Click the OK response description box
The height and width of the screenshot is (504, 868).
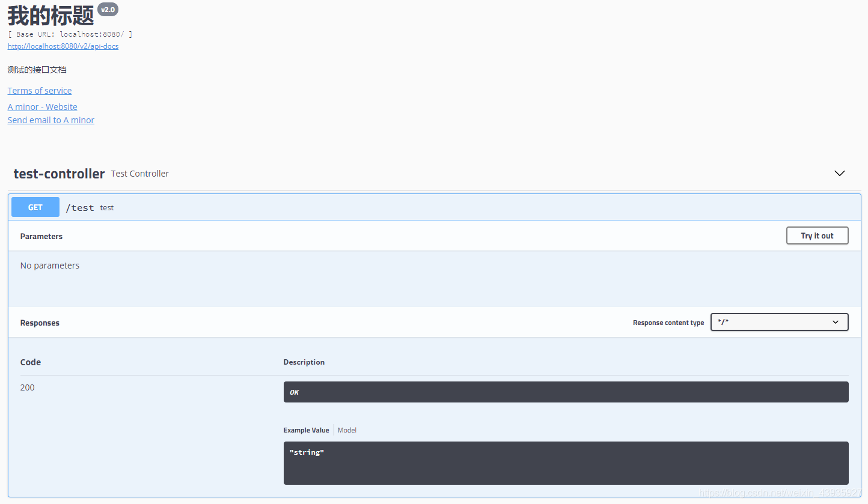click(x=566, y=392)
